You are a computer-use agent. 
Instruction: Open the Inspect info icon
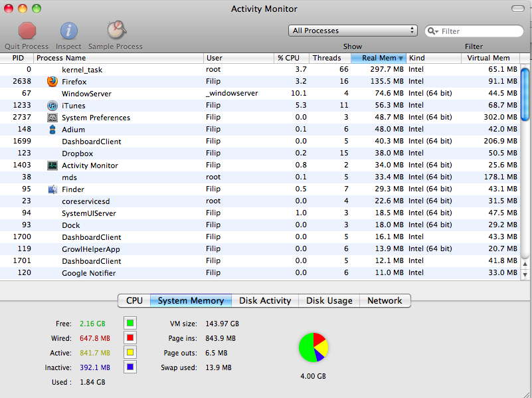click(69, 31)
